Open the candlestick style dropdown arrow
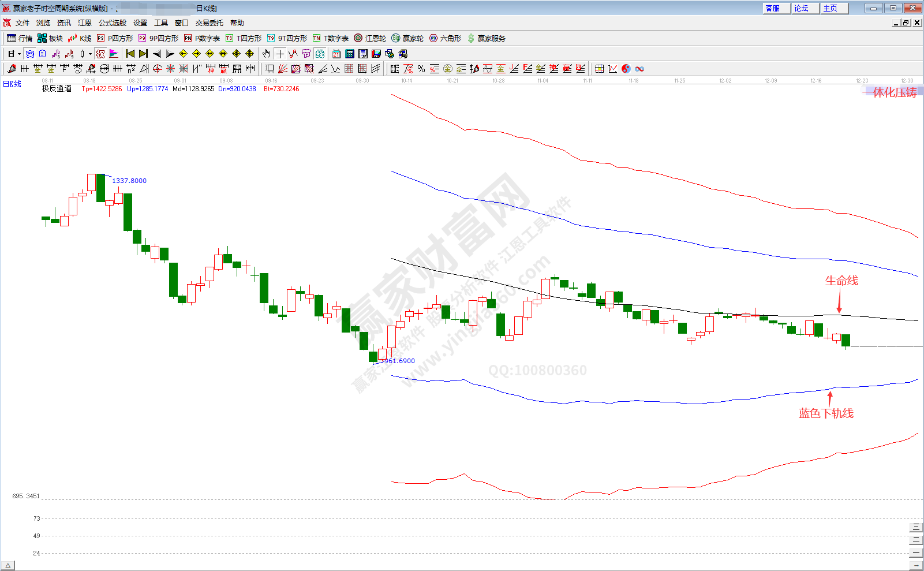The height and width of the screenshot is (571, 924). click(x=90, y=54)
